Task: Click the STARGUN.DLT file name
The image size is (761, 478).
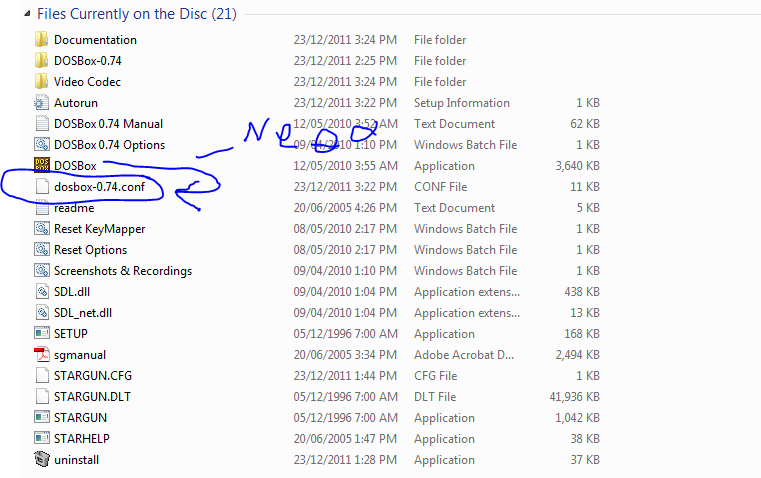Action: (x=93, y=397)
